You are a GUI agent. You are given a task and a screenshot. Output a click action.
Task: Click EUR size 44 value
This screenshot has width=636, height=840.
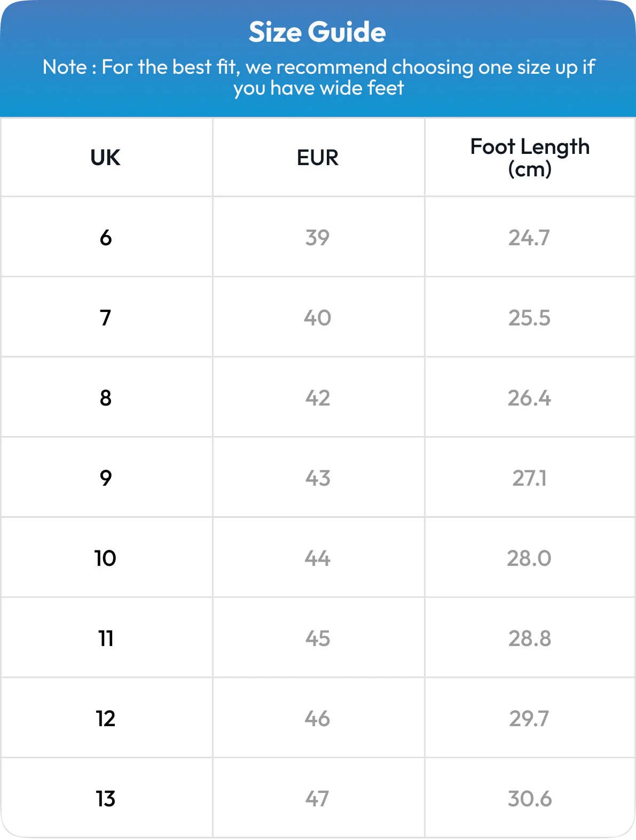pyautogui.click(x=318, y=558)
